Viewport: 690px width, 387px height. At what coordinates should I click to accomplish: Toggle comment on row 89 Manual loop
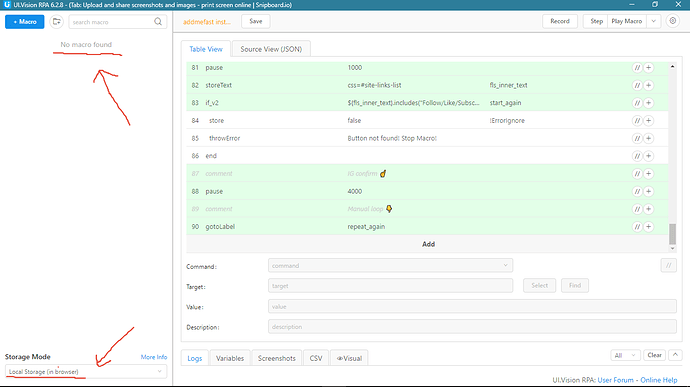pyautogui.click(x=637, y=209)
